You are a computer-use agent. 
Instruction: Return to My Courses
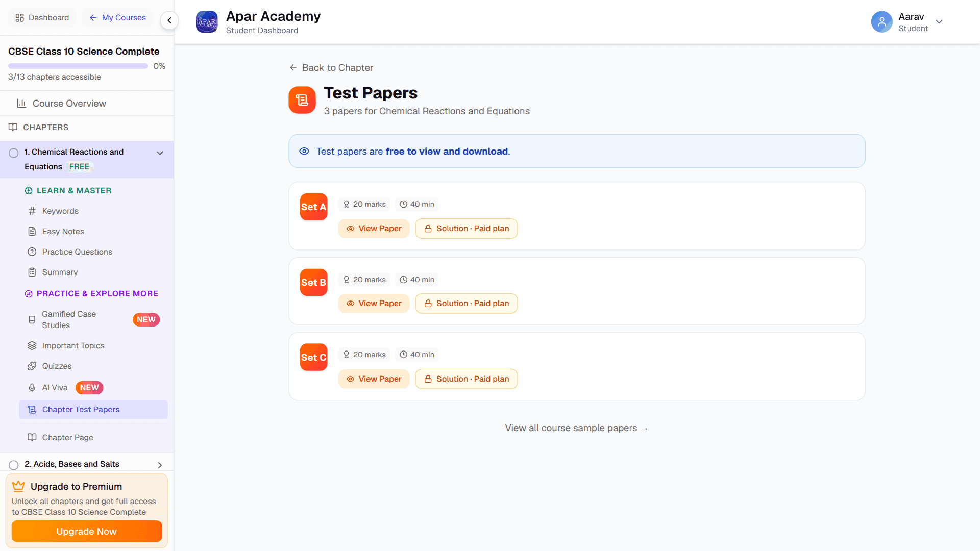click(x=117, y=18)
